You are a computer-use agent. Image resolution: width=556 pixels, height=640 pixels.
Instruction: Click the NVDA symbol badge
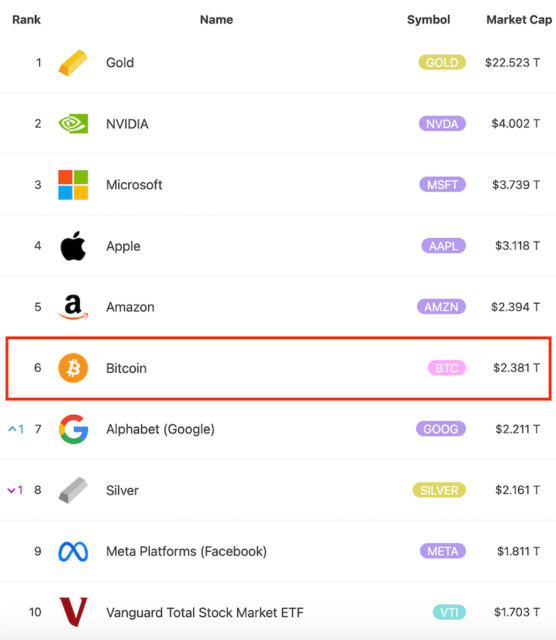click(x=442, y=124)
